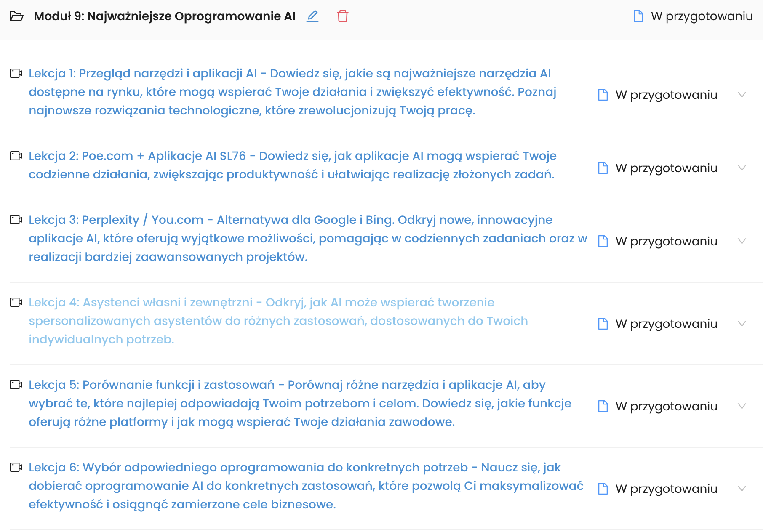Click the document status icon in Lekcja 4 row
Screen dimensions: 763x532
pos(603,324)
